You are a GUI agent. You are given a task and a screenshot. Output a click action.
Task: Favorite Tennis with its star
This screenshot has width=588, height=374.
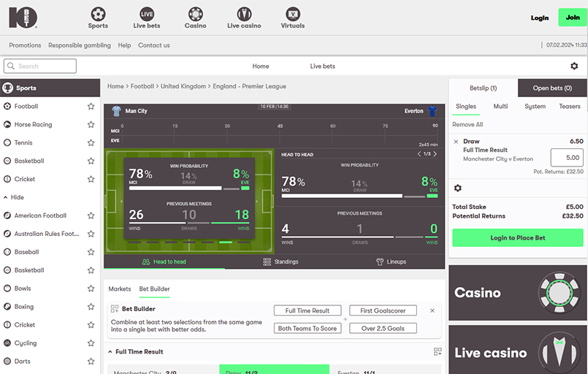tap(91, 142)
